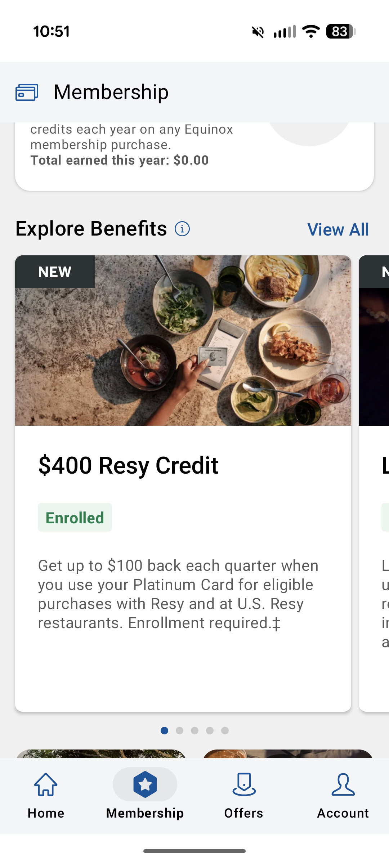This screenshot has width=389, height=868.
Task: Tap the Resy Credit dining photo
Action: click(x=184, y=340)
